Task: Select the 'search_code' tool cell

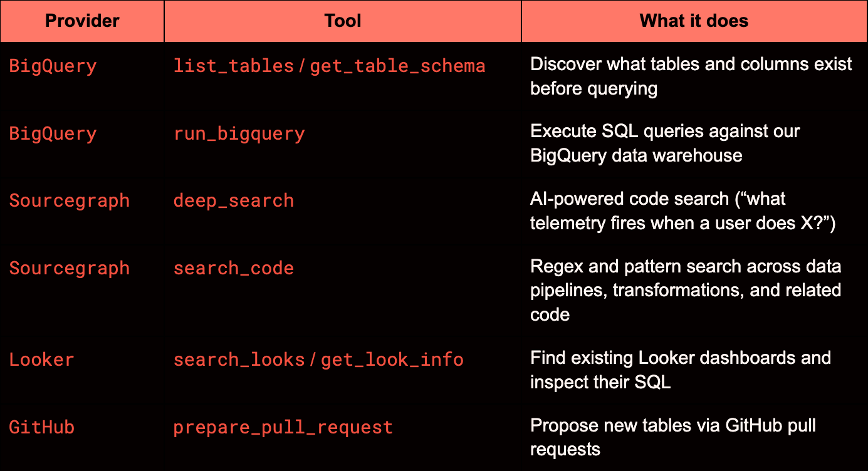Action: click(234, 269)
